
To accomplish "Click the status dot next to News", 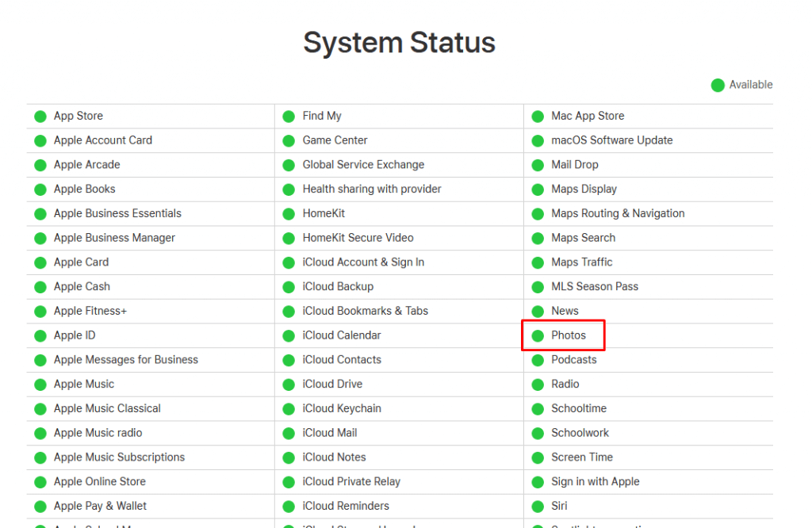I will (x=538, y=311).
